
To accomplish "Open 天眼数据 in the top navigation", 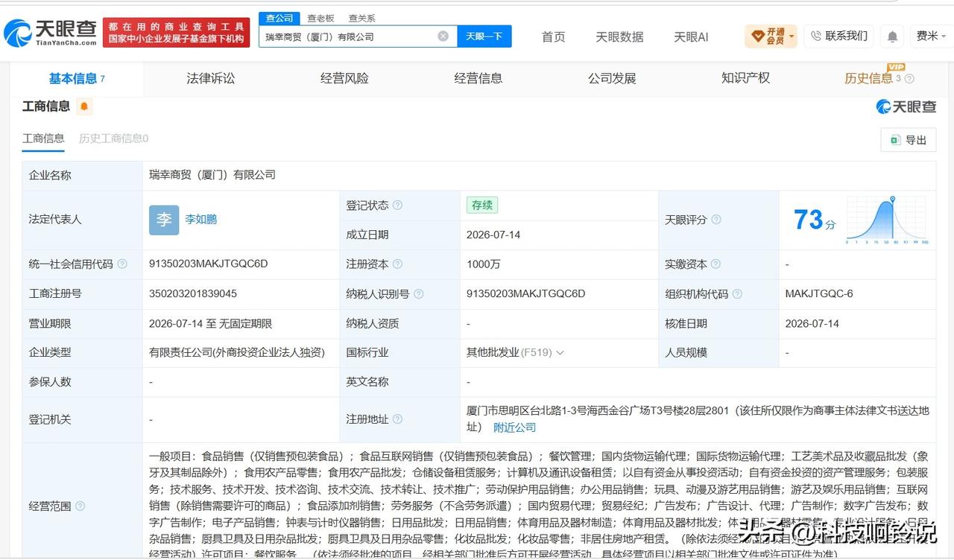I will [x=619, y=36].
